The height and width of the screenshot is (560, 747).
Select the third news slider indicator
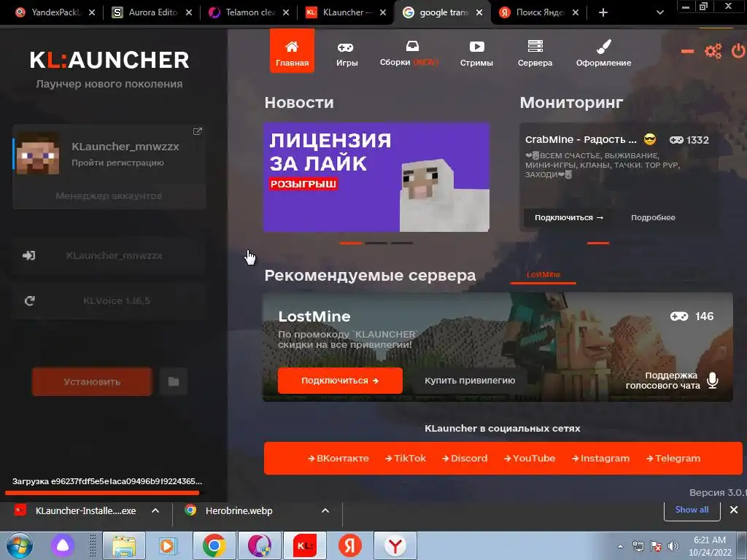(x=402, y=244)
